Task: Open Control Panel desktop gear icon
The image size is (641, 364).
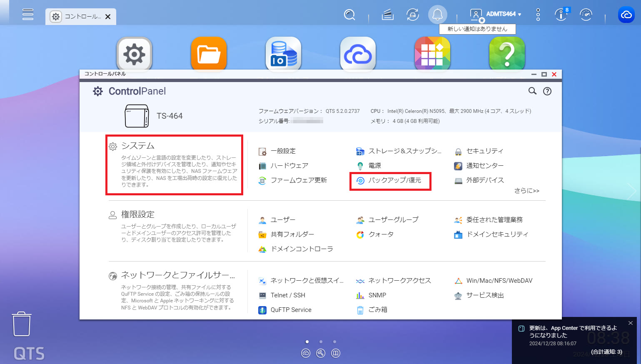Action: (x=134, y=54)
